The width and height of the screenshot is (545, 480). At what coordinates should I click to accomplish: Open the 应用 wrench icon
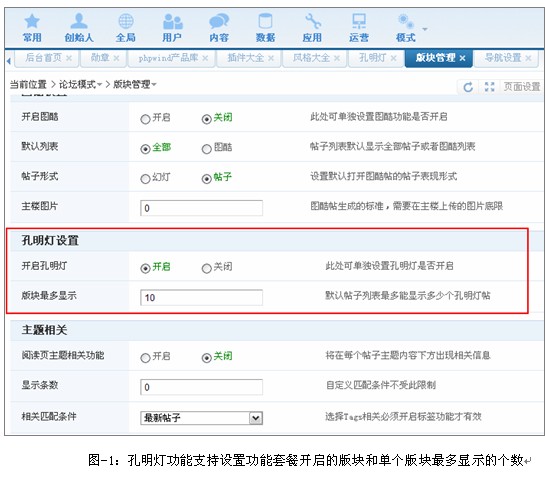pos(312,22)
